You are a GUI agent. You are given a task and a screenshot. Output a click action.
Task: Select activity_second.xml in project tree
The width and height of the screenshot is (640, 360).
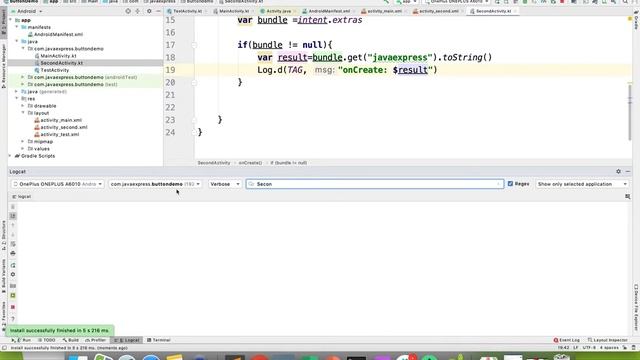point(63,127)
